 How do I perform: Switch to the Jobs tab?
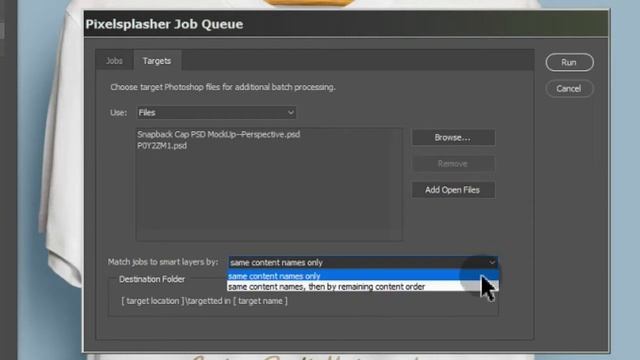[114, 61]
